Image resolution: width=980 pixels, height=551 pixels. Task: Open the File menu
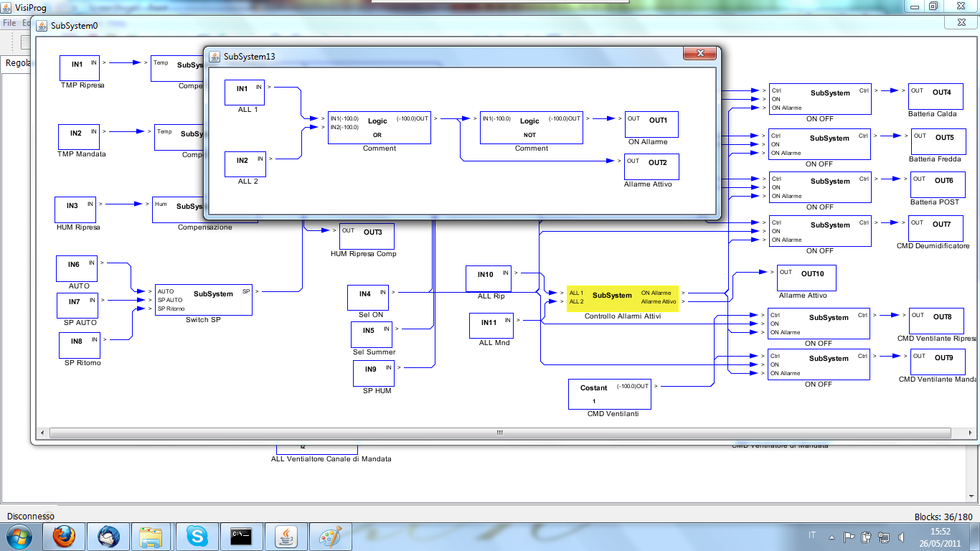click(x=9, y=23)
